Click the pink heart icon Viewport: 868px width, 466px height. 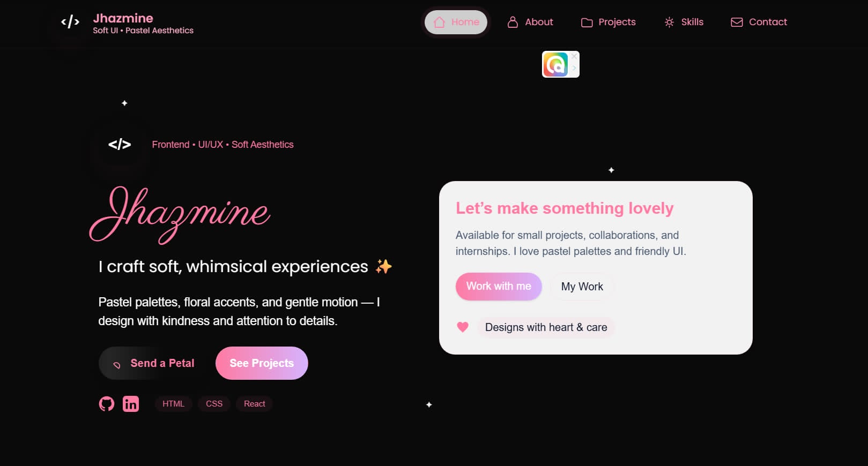pyautogui.click(x=463, y=327)
